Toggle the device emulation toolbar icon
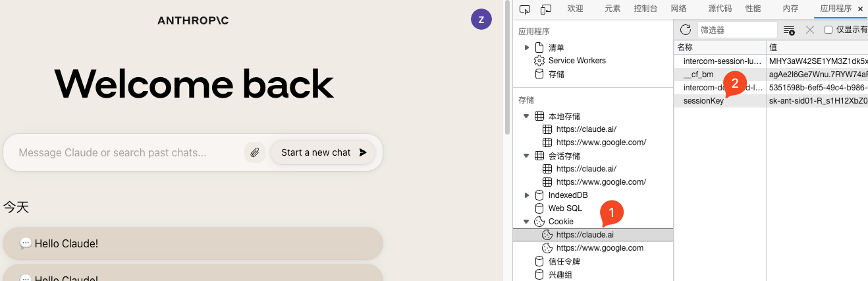The width and height of the screenshot is (868, 281). tap(546, 9)
